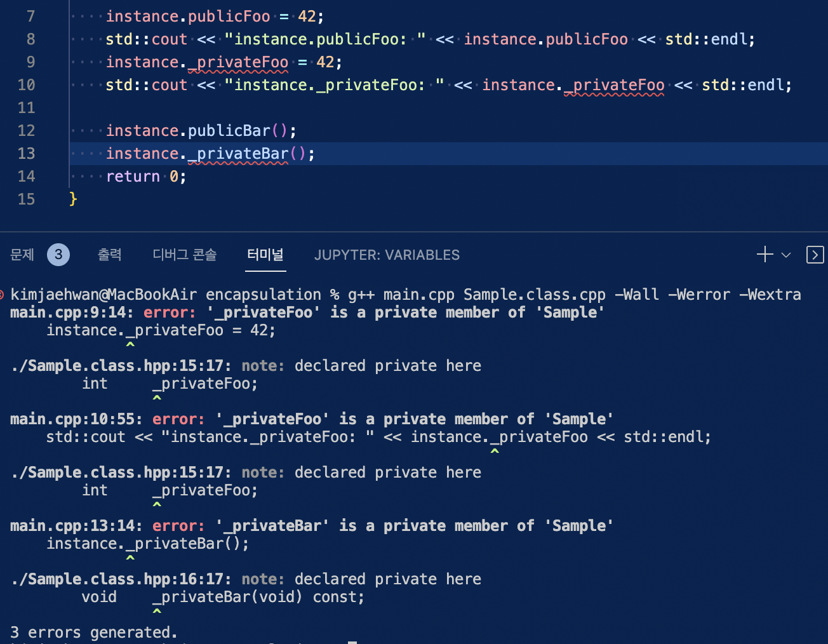Click line number 10 in gutter
The image size is (828, 644).
26,84
